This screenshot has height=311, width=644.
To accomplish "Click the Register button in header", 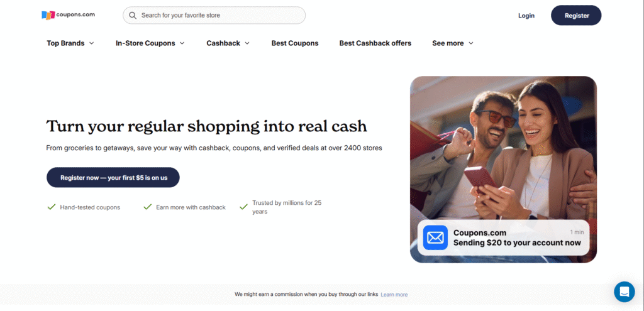I will (576, 16).
